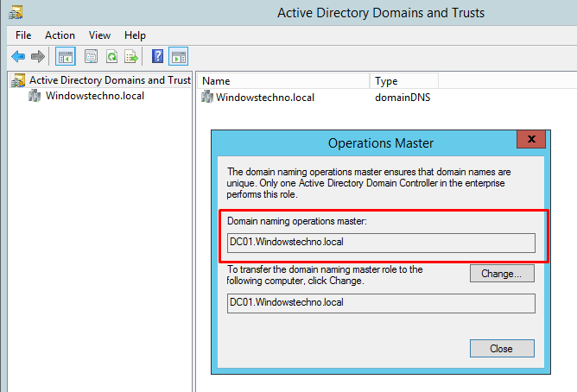Image resolution: width=577 pixels, height=392 pixels.
Task: Click the Change... button
Action: pyautogui.click(x=502, y=274)
